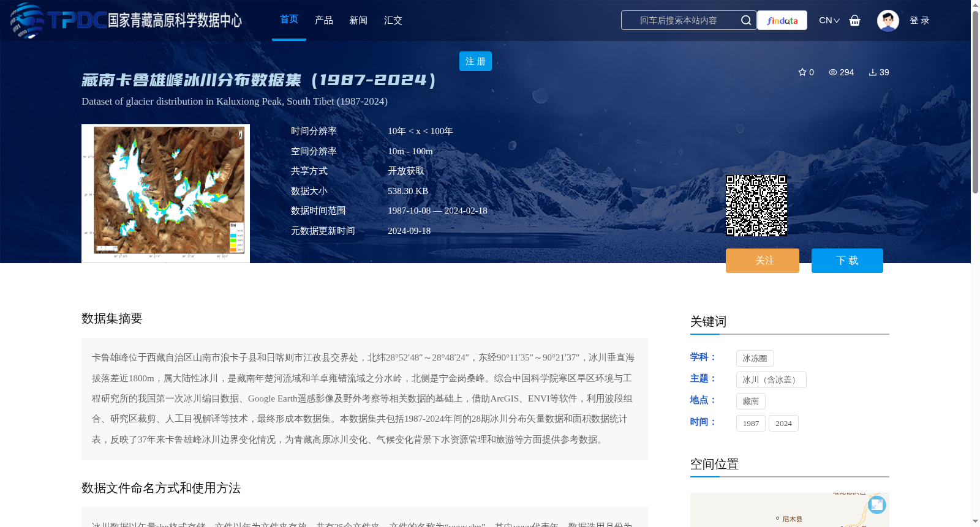Image resolution: width=980 pixels, height=527 pixels.
Task: Focus the site search input field
Action: pyautogui.click(x=680, y=20)
